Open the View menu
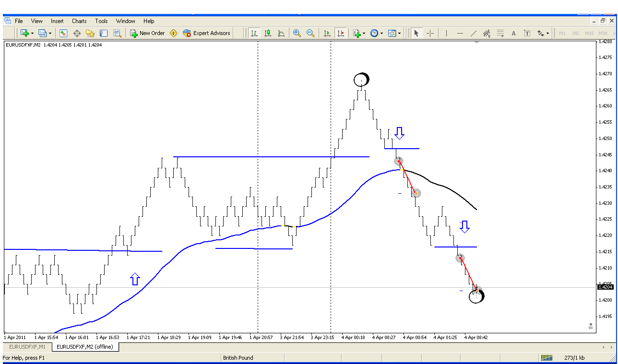The height and width of the screenshot is (364, 618). coord(37,21)
